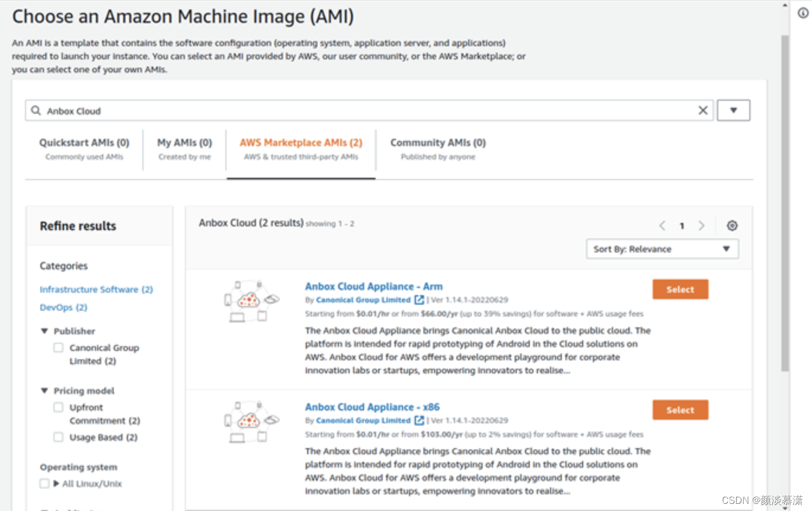This screenshot has width=812, height=511.
Task: Check the Usage Based pricing filter
Action: point(58,437)
